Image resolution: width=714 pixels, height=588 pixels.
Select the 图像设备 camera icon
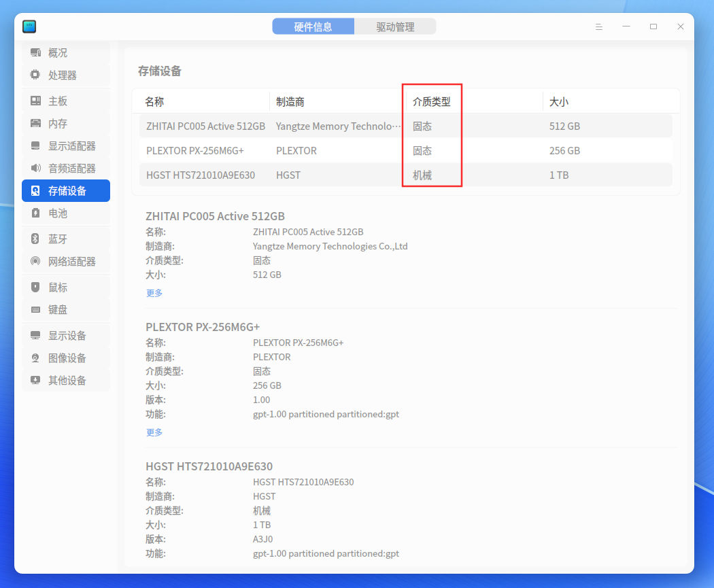pos(35,358)
